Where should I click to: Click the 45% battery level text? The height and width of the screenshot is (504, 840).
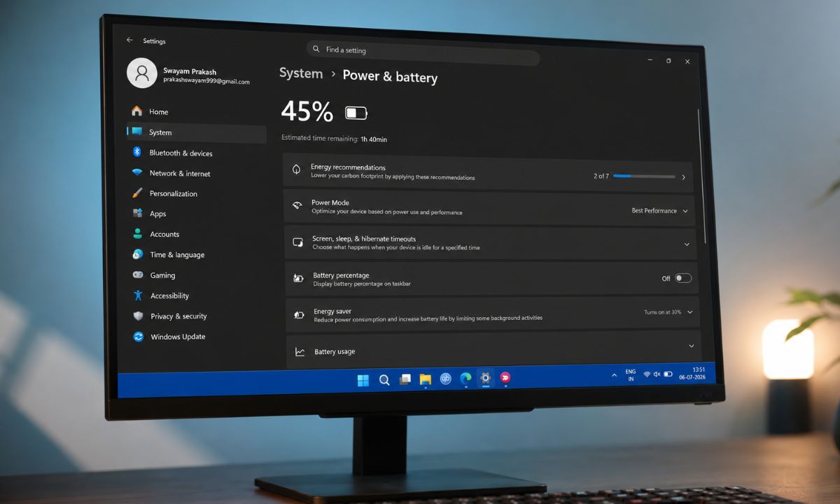tap(307, 112)
